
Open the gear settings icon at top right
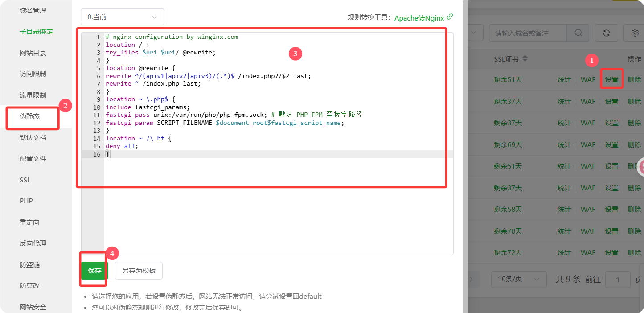(635, 33)
